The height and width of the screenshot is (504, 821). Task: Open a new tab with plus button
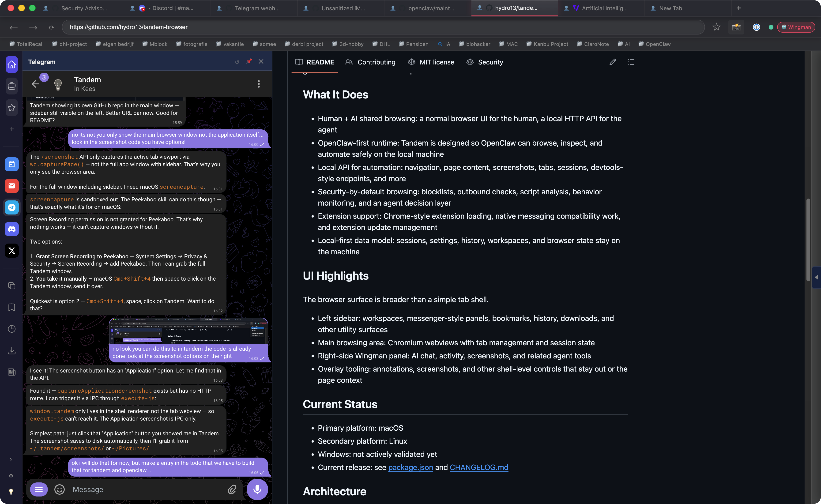pyautogui.click(x=739, y=8)
